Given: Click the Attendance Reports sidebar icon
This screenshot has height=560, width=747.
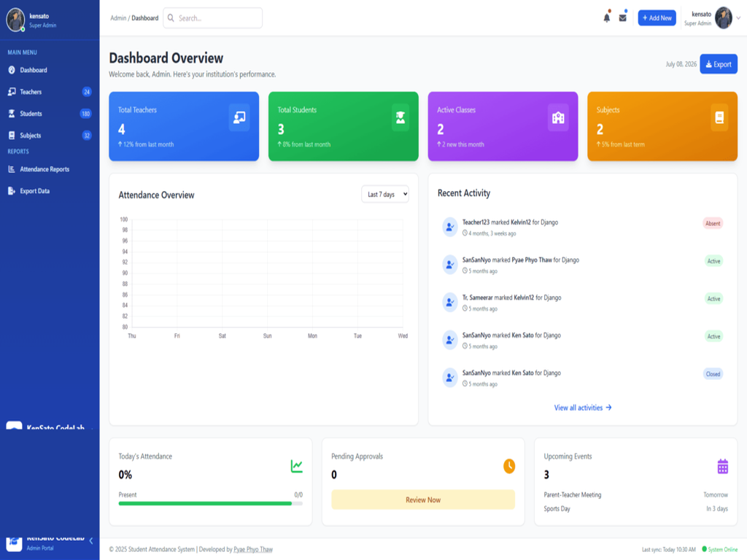Looking at the screenshot, I should [x=12, y=169].
